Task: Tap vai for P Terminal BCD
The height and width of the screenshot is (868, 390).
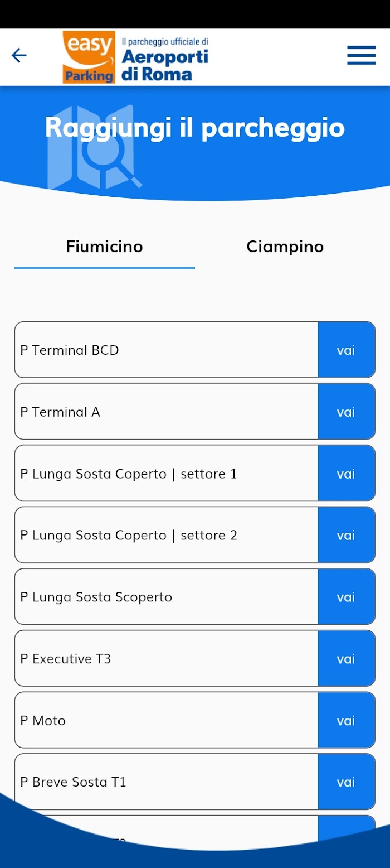Action: coord(346,350)
